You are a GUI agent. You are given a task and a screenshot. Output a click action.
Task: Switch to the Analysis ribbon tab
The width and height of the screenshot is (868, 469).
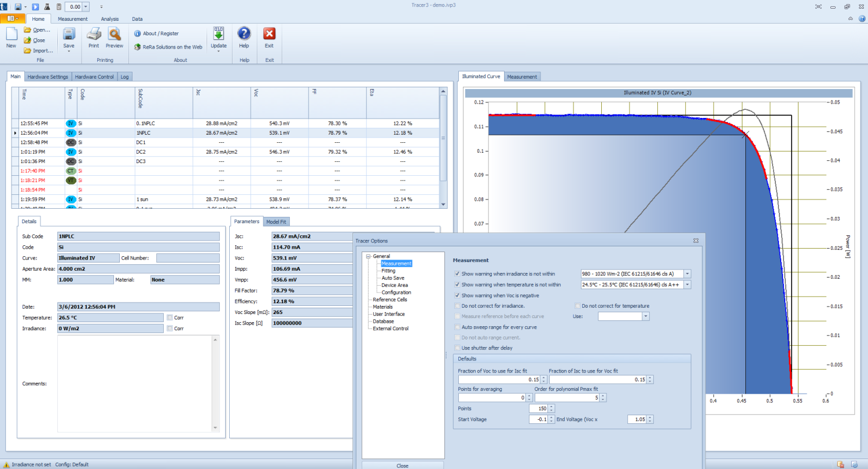tap(109, 19)
